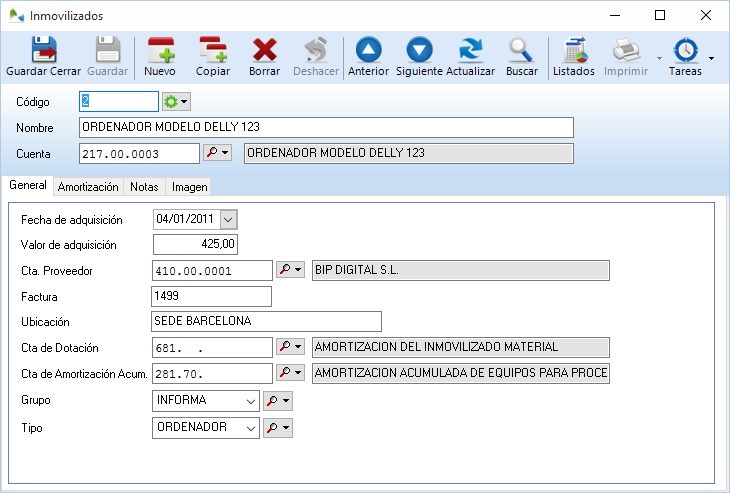Open the green gear dropdown beside Código
Image resolution: width=730 pixels, height=493 pixels.
[176, 102]
